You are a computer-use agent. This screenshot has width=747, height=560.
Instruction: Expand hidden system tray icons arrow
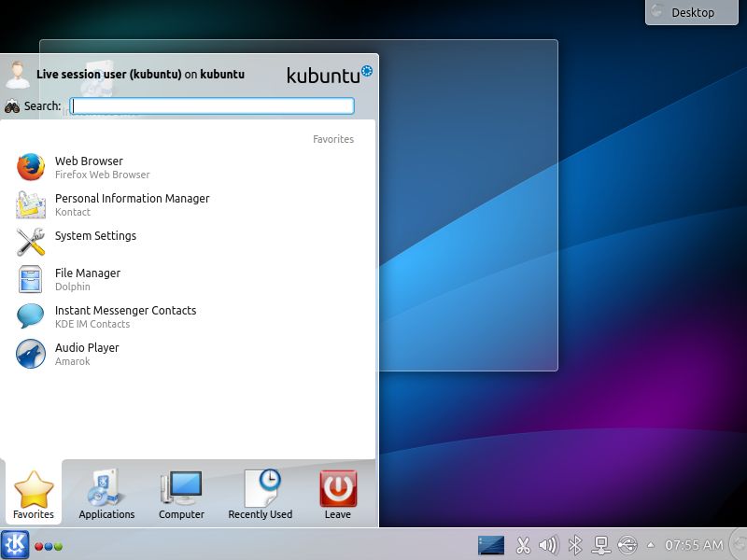(650, 545)
